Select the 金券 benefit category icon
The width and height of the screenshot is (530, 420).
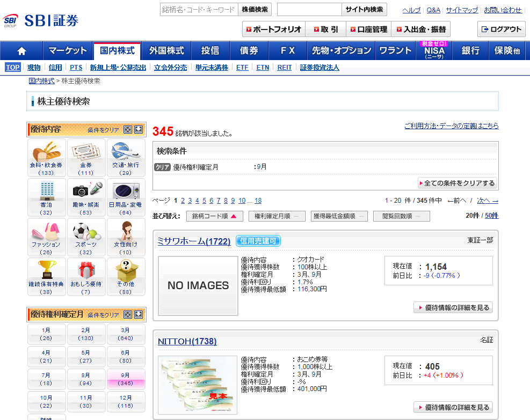point(86,158)
